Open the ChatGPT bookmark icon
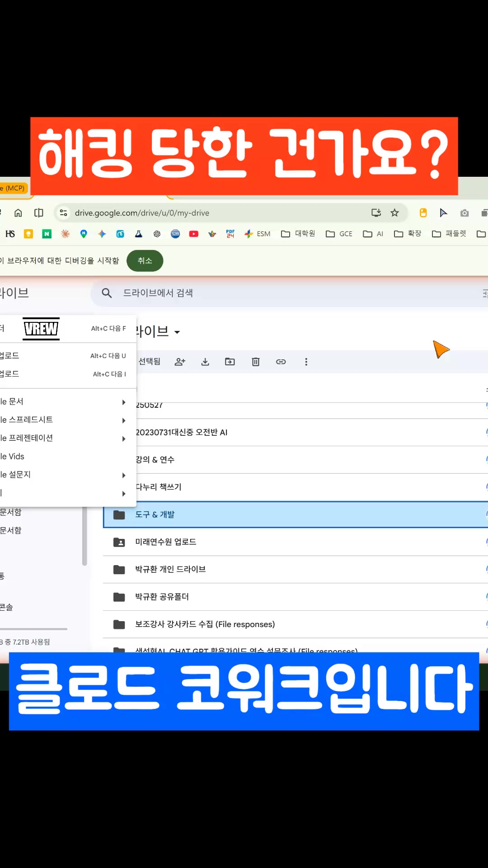 point(157,234)
